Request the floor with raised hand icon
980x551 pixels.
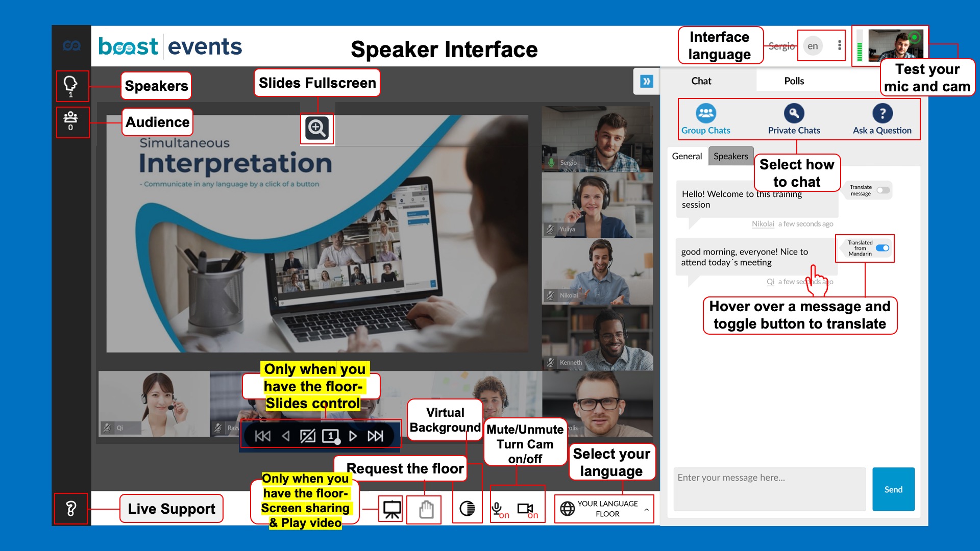click(x=426, y=509)
